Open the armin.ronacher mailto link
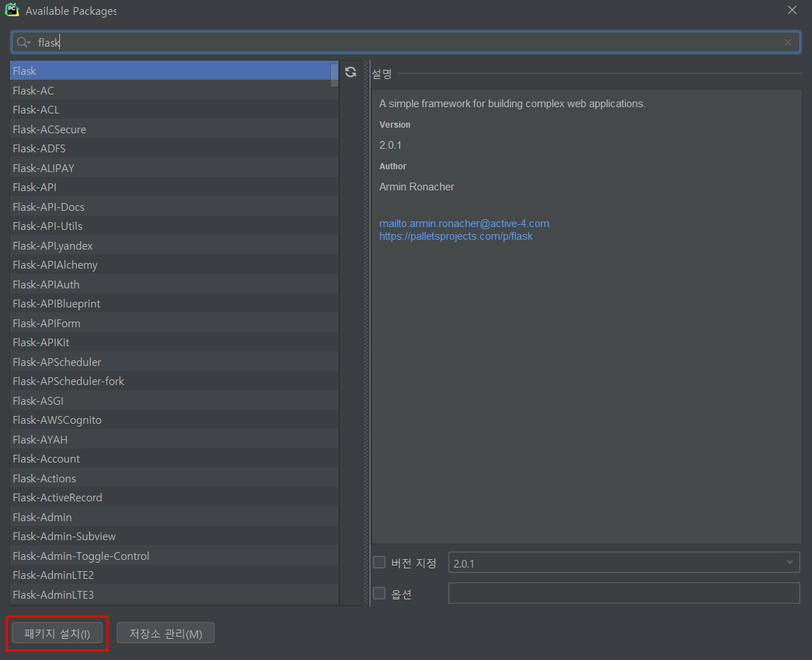 [x=464, y=224]
